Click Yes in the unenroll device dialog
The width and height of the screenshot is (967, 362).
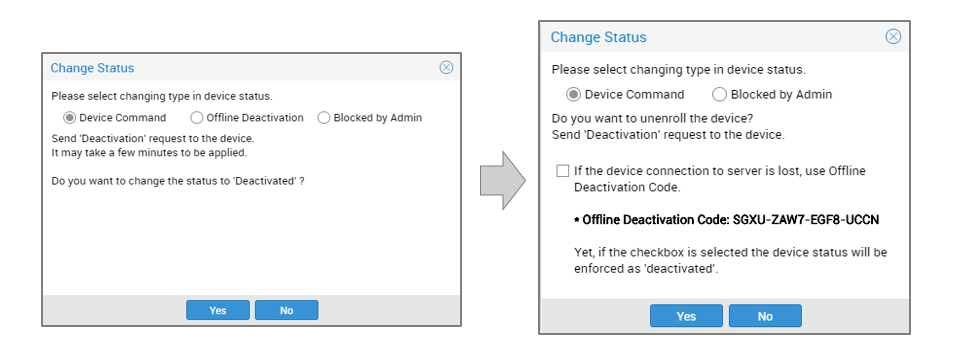(686, 316)
